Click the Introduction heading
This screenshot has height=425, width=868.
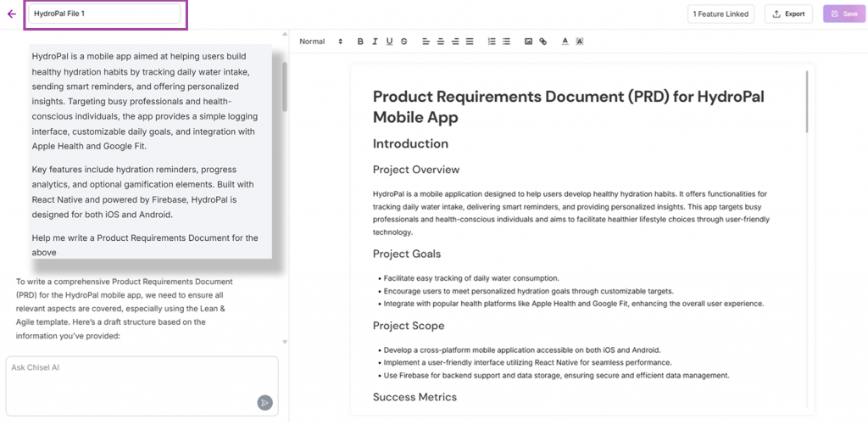pos(410,144)
